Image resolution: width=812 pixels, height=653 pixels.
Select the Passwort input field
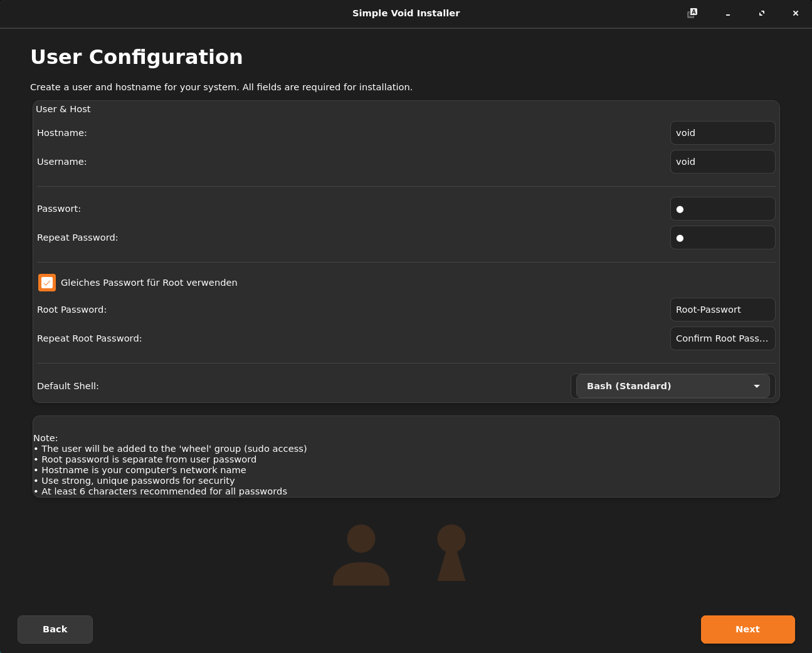[722, 209]
